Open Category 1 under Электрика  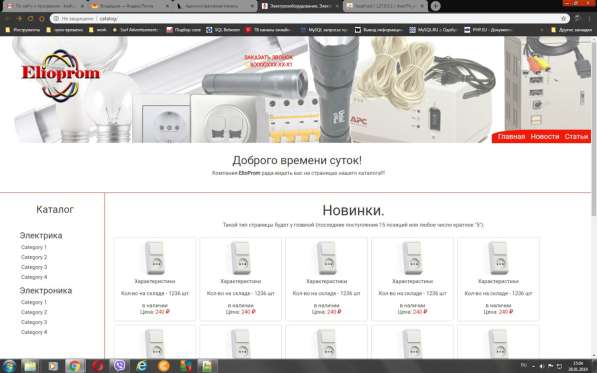(34, 247)
